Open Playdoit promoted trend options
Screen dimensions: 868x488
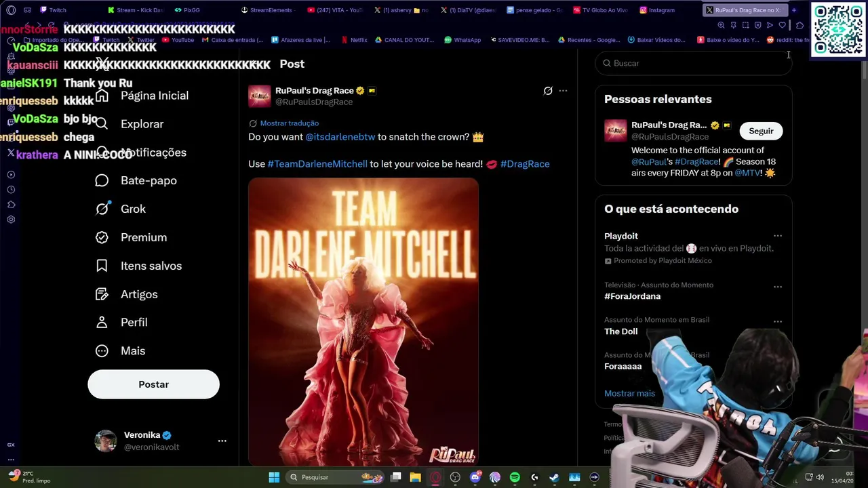coord(778,237)
